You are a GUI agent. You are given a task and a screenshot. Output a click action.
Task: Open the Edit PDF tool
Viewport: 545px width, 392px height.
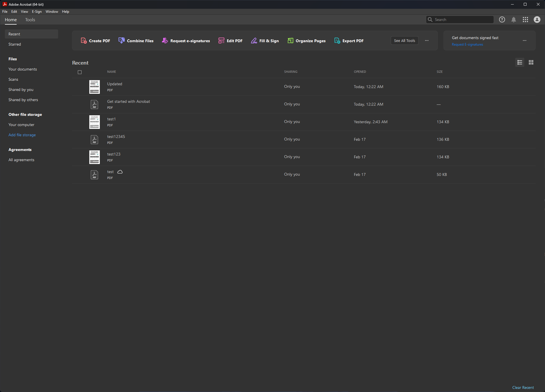pyautogui.click(x=230, y=41)
